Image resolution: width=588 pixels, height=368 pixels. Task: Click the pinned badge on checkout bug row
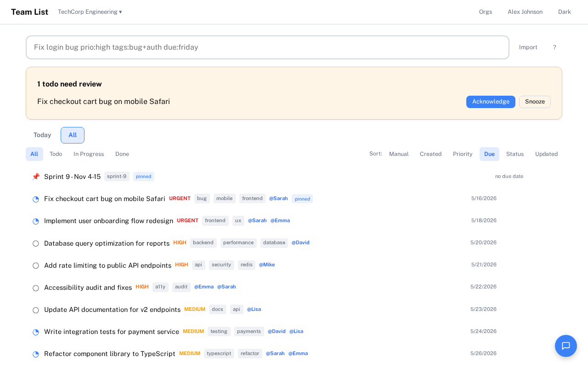[x=302, y=199]
